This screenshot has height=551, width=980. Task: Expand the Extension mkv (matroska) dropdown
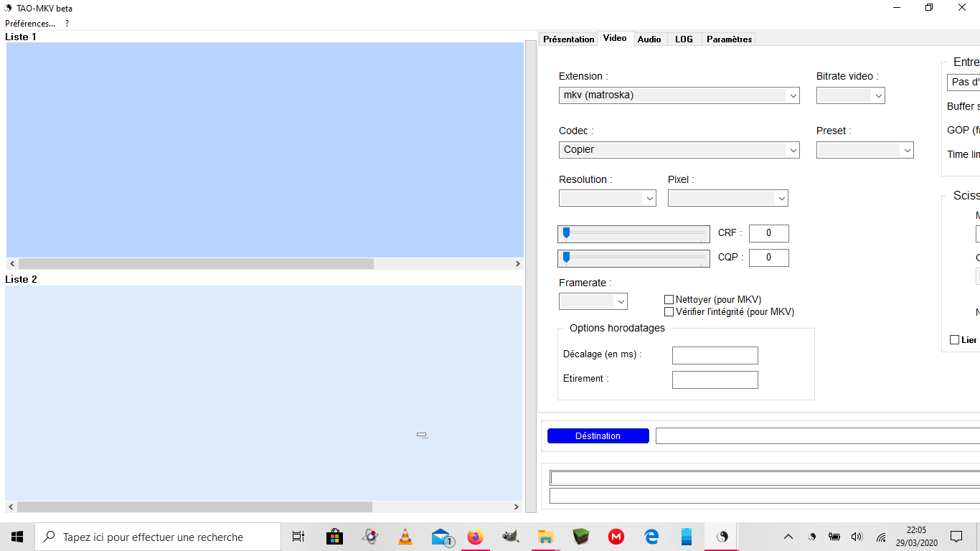coord(679,95)
